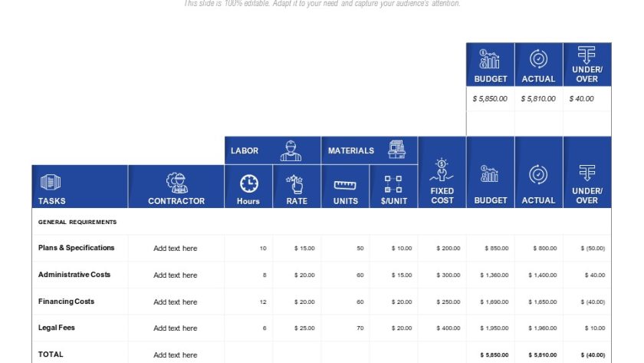
Task: Select actual $ 1,400.00 cell
Action: pyautogui.click(x=543, y=275)
